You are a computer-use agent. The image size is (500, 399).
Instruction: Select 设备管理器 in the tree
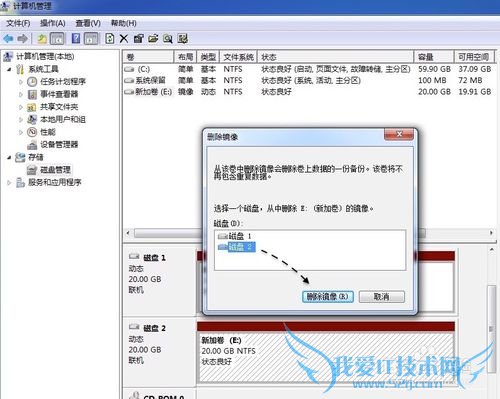(x=59, y=144)
